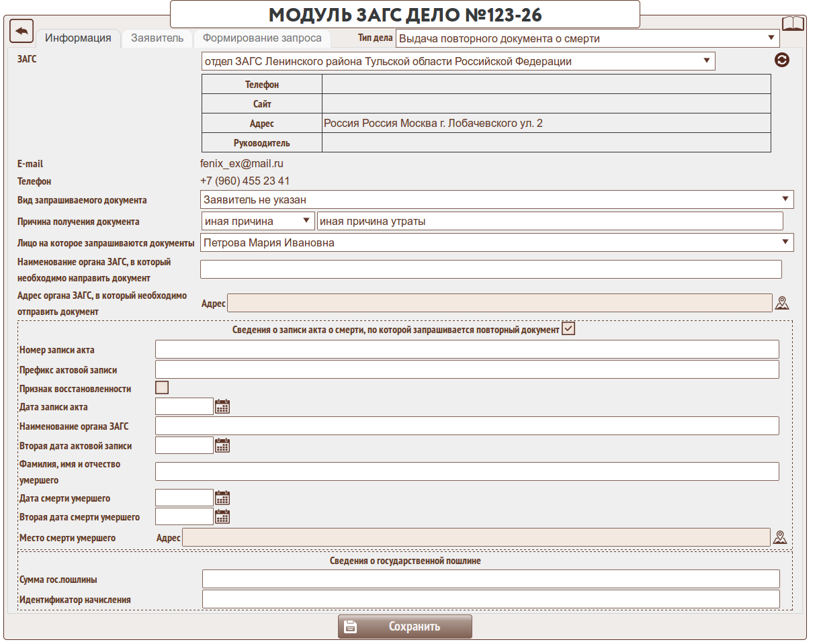Screen dimensions: 821x644
Task: Open calendar for Дата записи акта
Action: (x=222, y=406)
